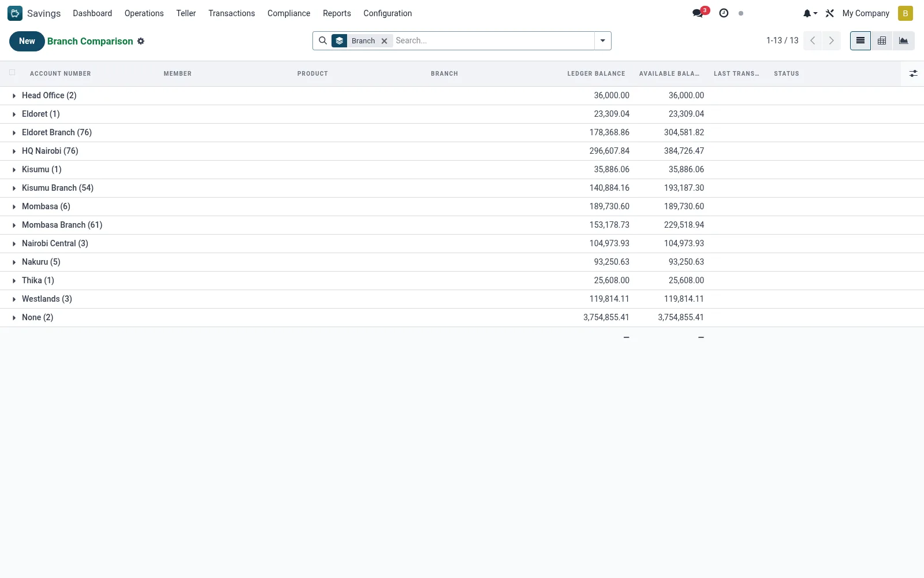Image resolution: width=924 pixels, height=578 pixels.
Task: Click the Branch Comparison title
Action: pos(90,41)
